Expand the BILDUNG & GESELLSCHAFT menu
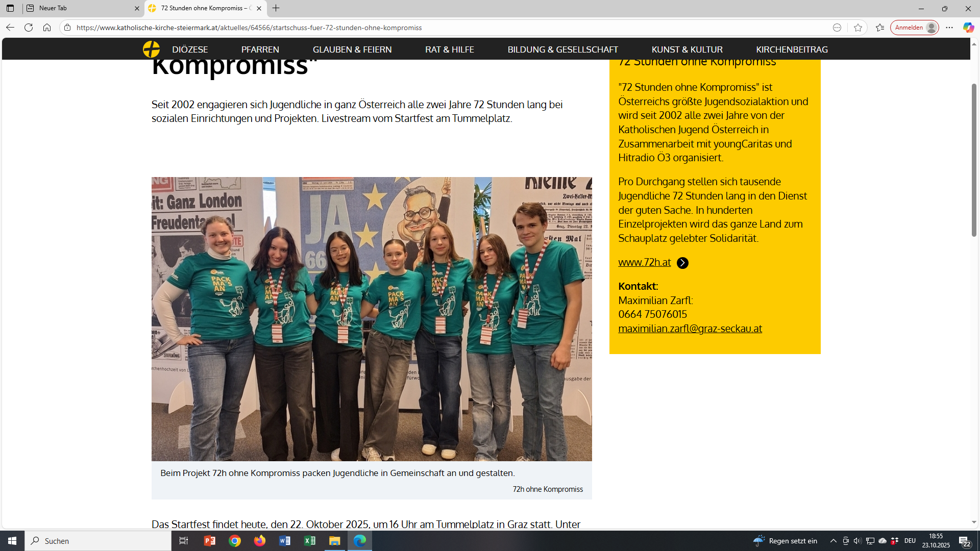980x551 pixels. coord(562,49)
